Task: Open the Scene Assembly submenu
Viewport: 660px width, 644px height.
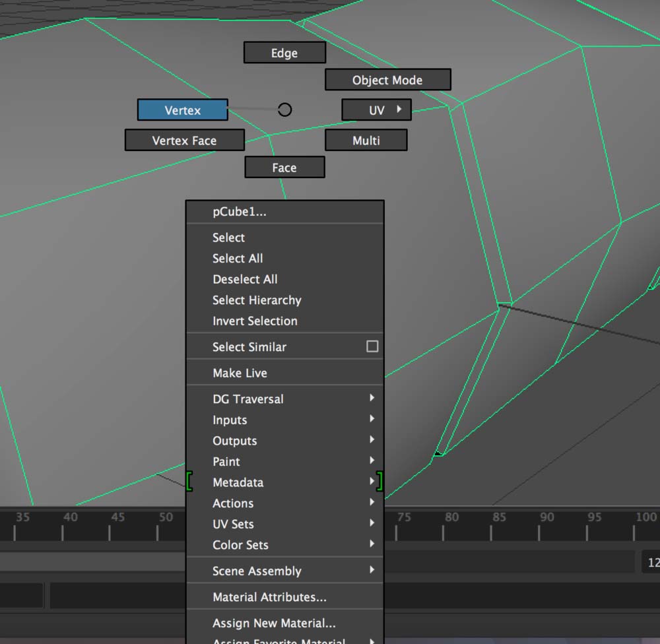Action: click(285, 571)
